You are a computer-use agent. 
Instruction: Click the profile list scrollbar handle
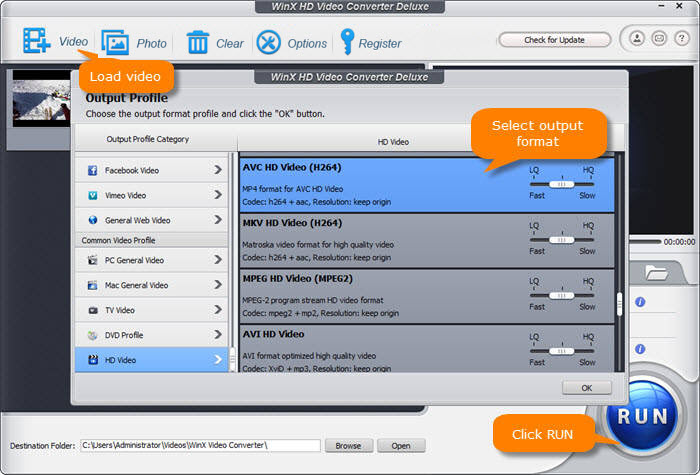(619, 304)
